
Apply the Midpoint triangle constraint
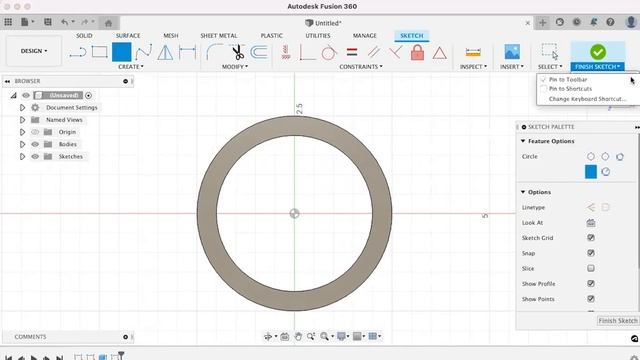440,53
